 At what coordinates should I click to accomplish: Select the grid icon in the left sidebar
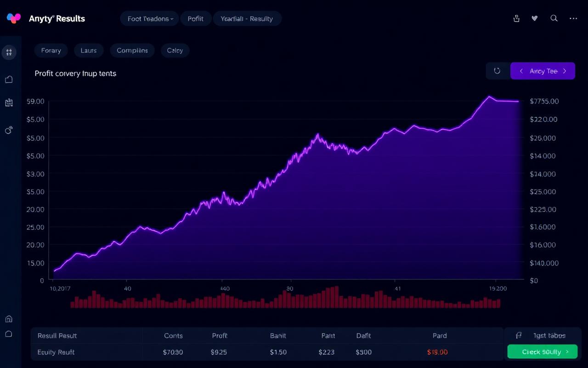(x=9, y=52)
